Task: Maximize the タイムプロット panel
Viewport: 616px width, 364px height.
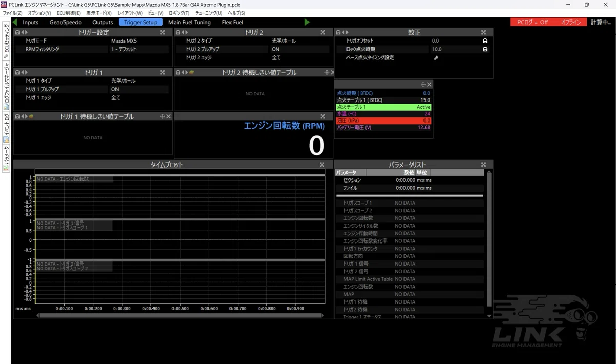Action: (x=322, y=165)
